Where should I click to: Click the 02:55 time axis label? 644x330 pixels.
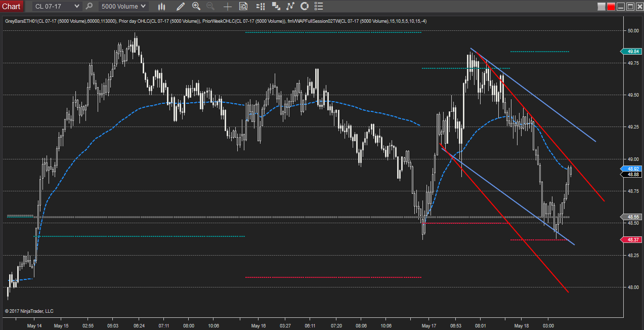pyautogui.click(x=88, y=326)
